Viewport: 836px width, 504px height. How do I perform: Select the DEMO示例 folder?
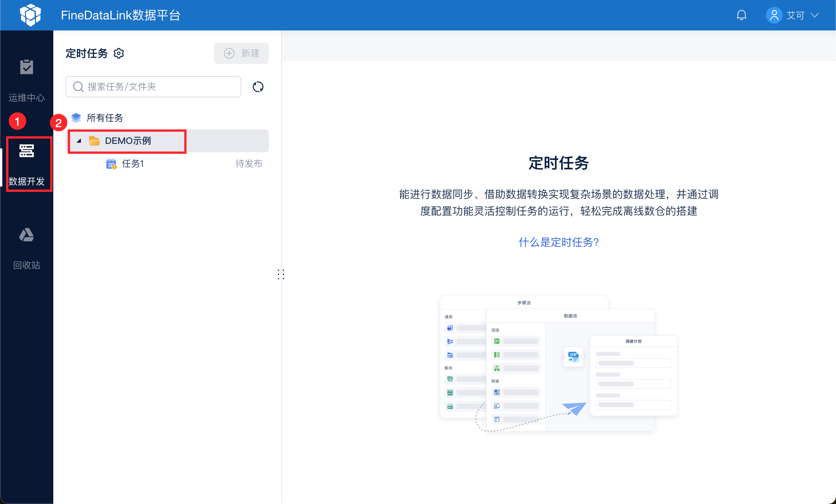pos(128,141)
